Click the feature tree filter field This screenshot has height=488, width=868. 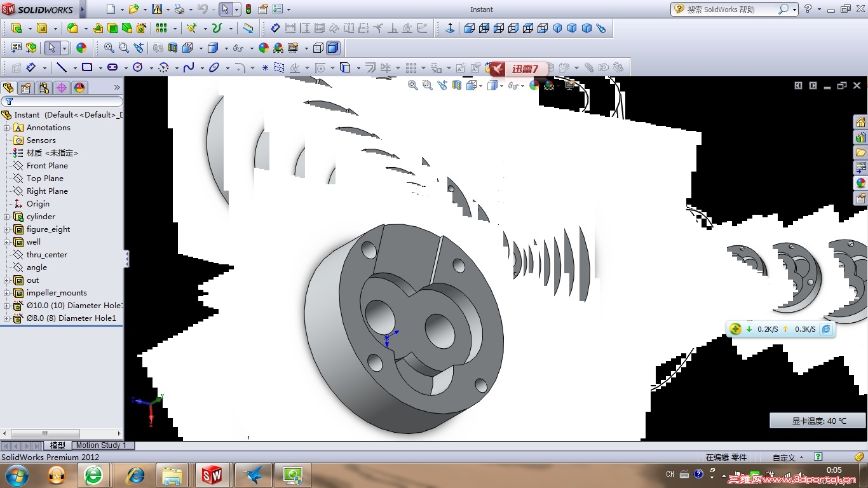click(x=62, y=102)
